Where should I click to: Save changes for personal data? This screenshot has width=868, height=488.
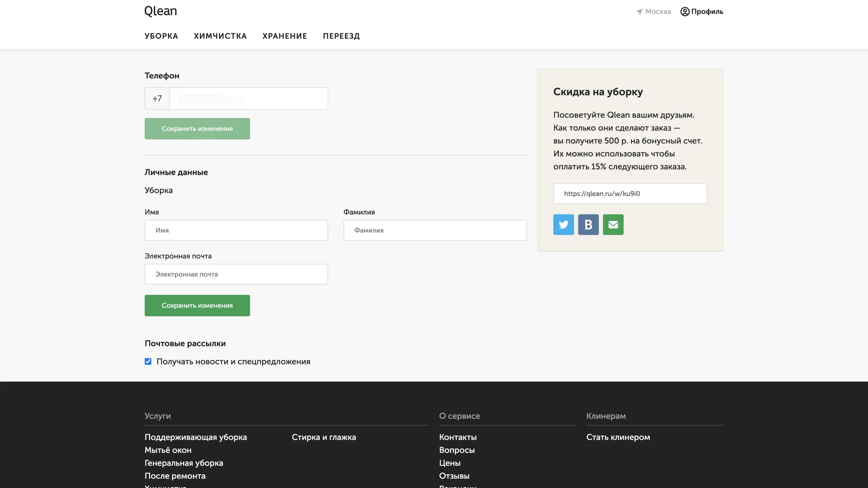tap(197, 305)
